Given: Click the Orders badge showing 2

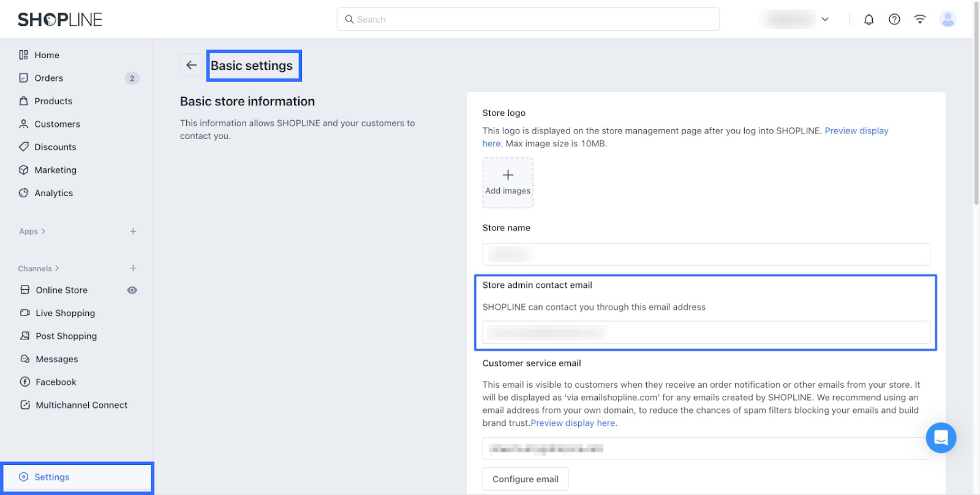Looking at the screenshot, I should point(132,78).
